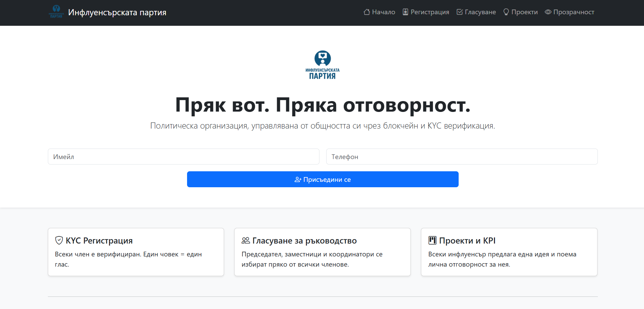644x309 pixels.
Task: Click the lightbulb icon beside Проекти
Action: [506, 12]
